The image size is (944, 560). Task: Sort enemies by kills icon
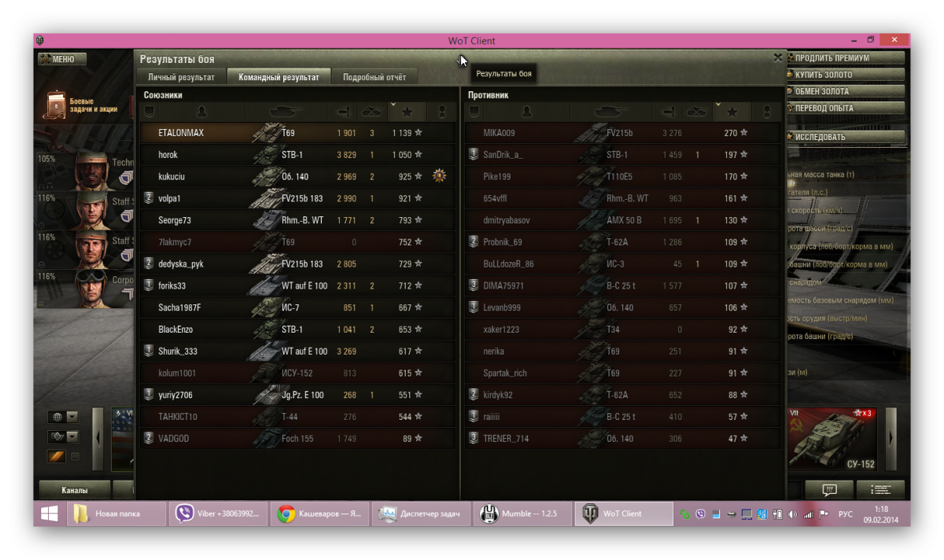pos(696,112)
